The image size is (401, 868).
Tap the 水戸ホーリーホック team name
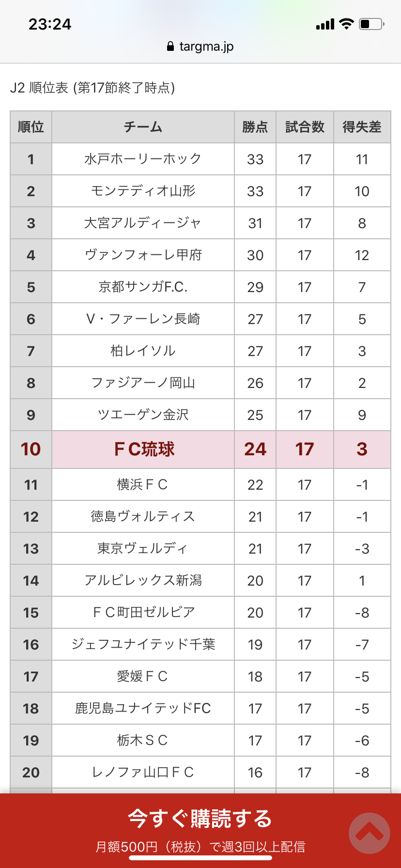(143, 159)
